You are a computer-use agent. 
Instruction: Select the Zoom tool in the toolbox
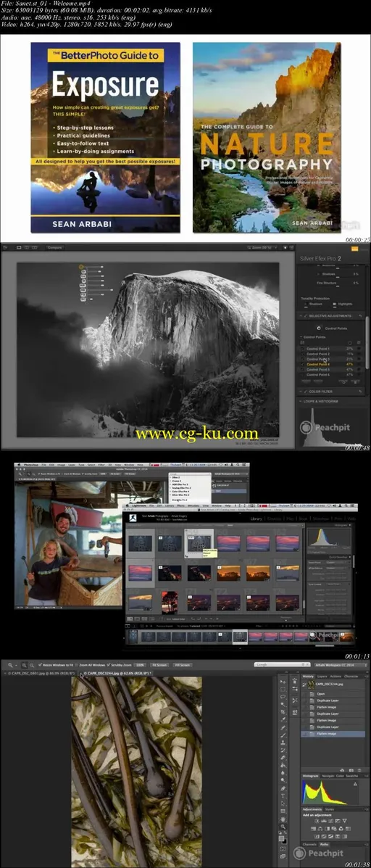coord(283,827)
